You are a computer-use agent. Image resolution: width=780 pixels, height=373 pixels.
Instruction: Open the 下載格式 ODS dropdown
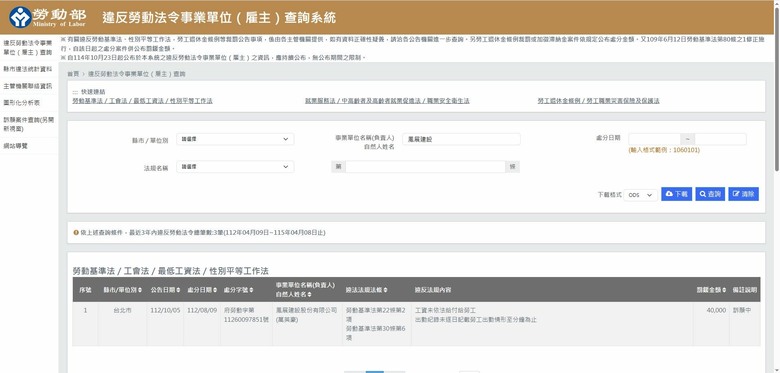point(641,195)
